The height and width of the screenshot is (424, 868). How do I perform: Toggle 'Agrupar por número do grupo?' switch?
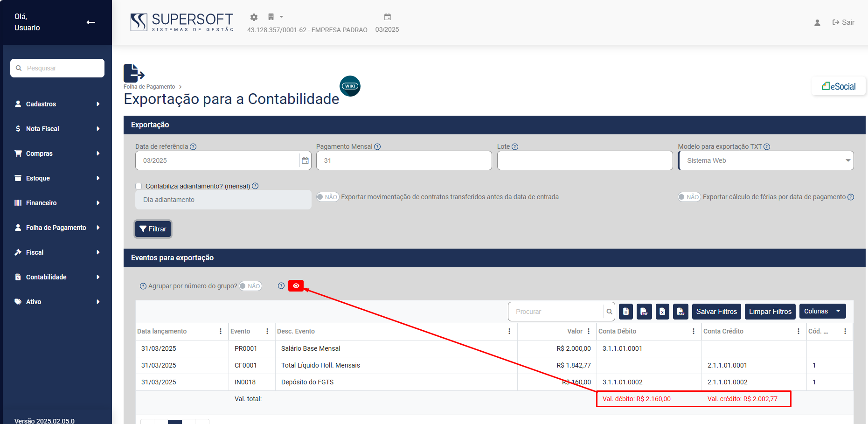coord(250,286)
